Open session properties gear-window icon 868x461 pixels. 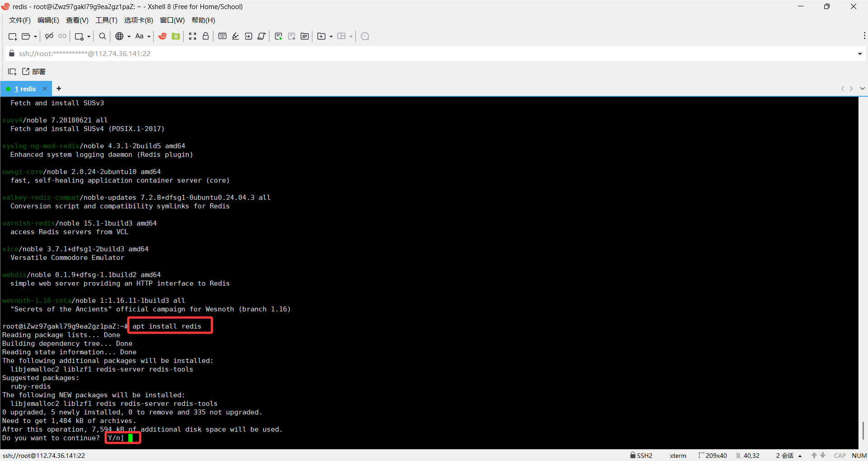pos(79,36)
